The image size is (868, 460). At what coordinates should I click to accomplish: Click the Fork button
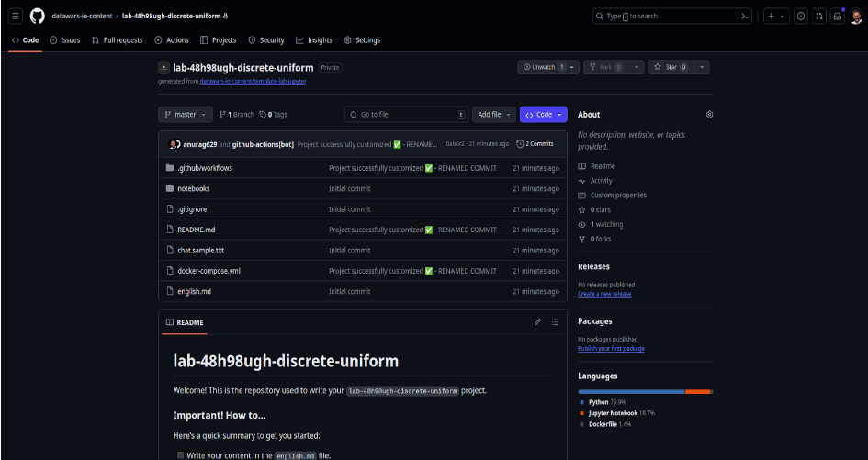(x=605, y=67)
